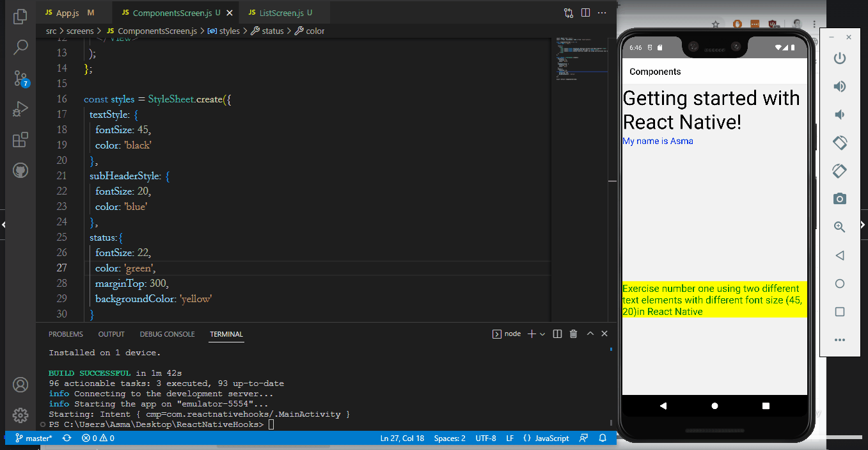868x450 pixels.
Task: Split the terminal pane
Action: pyautogui.click(x=557, y=333)
